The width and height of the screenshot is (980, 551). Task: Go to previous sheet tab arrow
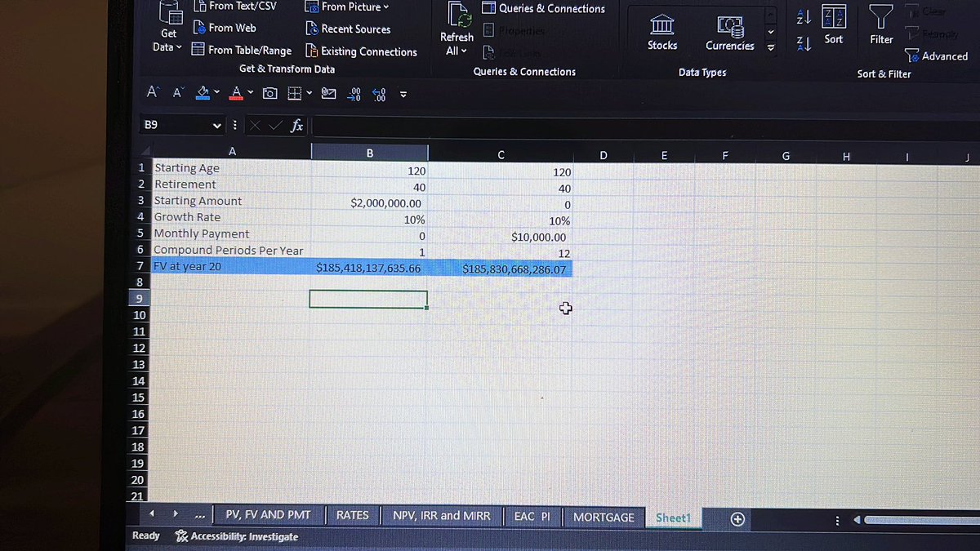pos(153,514)
